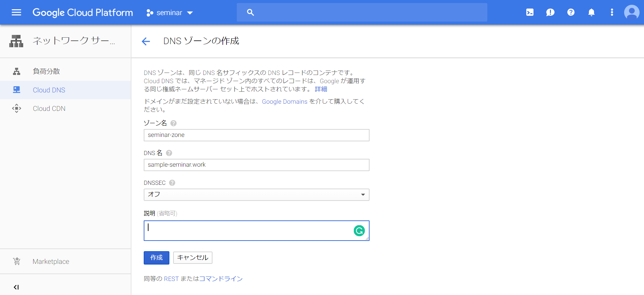644x295 pixels.
Task: Activate Cloud Shell icon
Action: coord(530,13)
